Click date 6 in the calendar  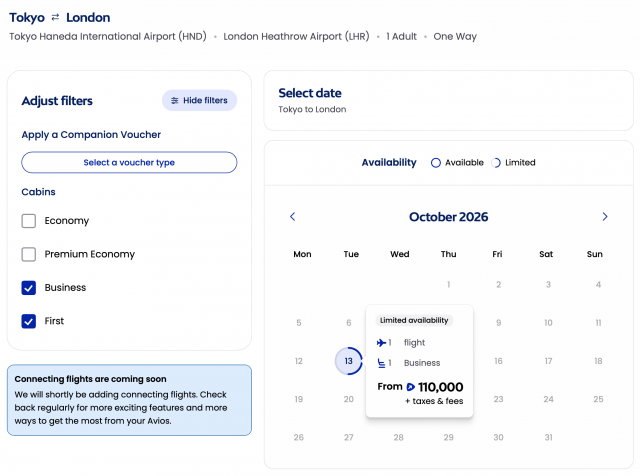349,323
